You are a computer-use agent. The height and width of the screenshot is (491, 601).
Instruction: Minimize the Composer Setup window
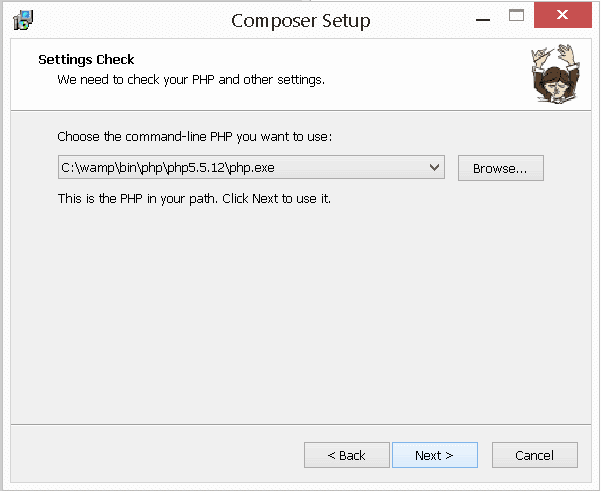tap(483, 20)
